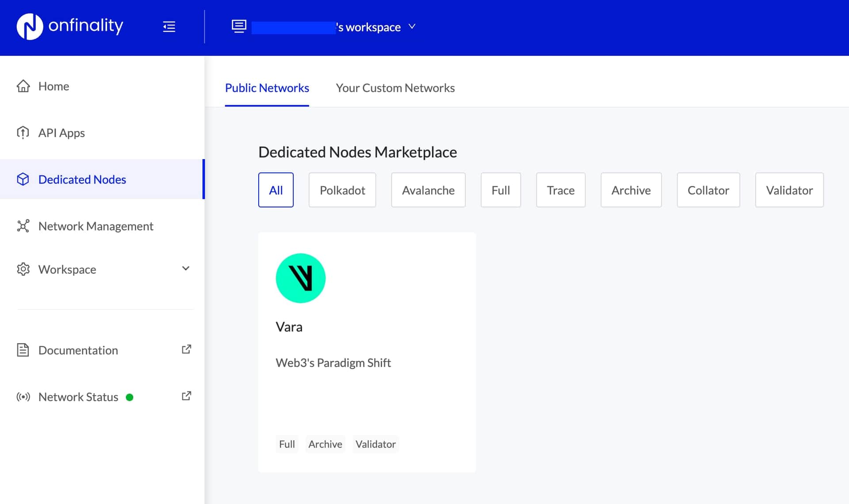Viewport: 849px width, 504px height.
Task: Click the Archive tag on Vara card
Action: point(325,444)
